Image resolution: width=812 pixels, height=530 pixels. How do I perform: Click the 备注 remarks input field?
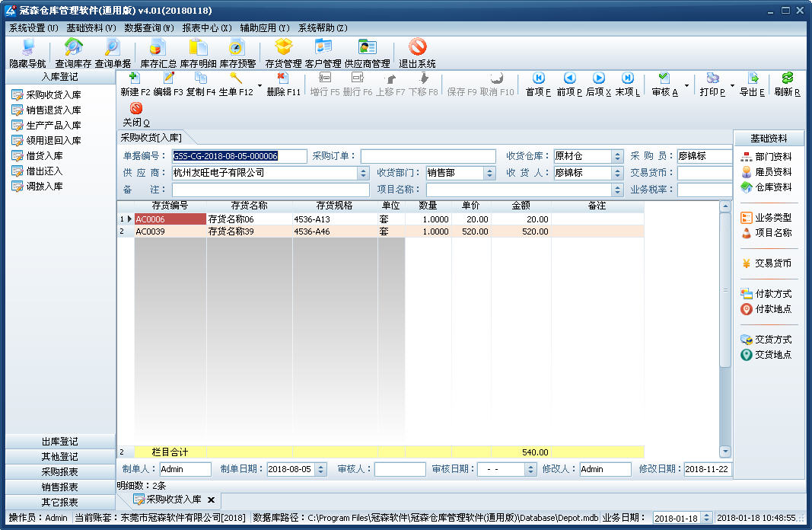click(x=271, y=190)
